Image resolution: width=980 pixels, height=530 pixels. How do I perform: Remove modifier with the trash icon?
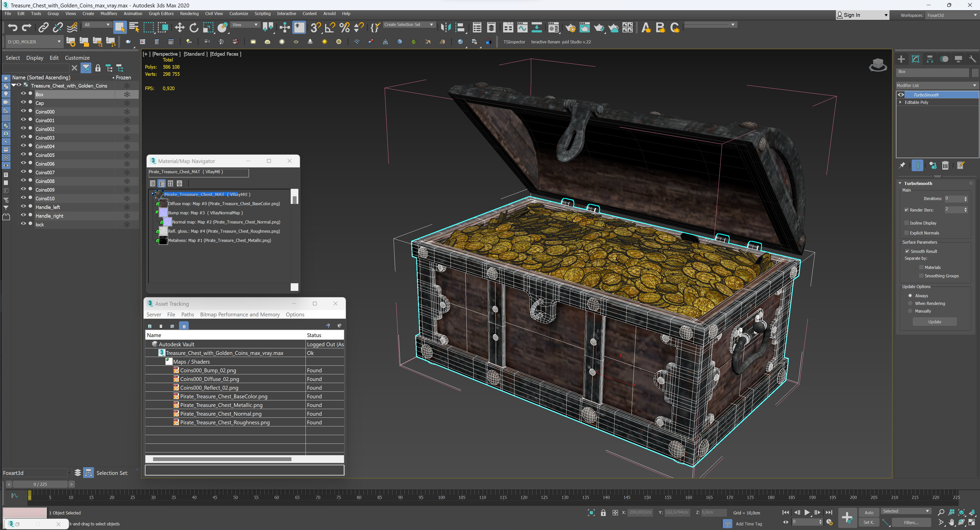[945, 165]
